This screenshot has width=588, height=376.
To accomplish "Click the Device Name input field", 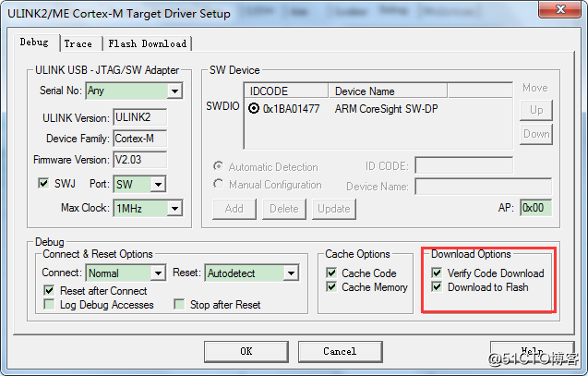I will 484,187.
